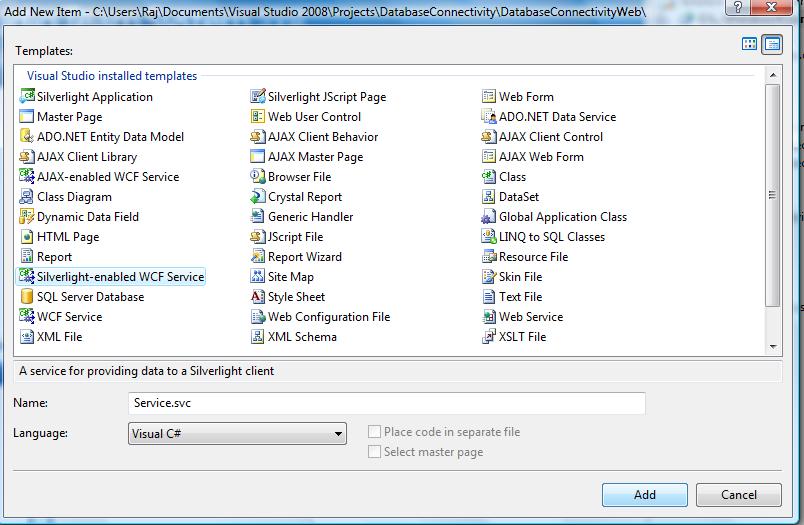Pick the Style Sheet icon

click(x=257, y=296)
